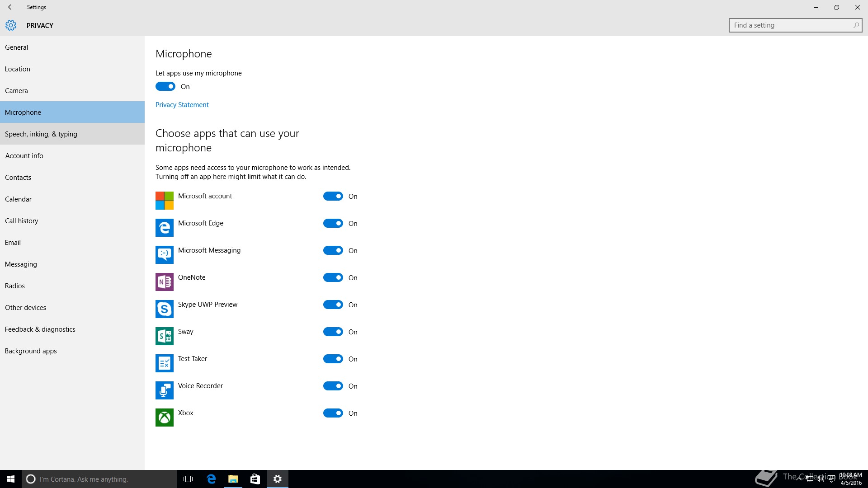This screenshot has height=488, width=868.
Task: Open Speech, inking, & typing
Action: [72, 134]
